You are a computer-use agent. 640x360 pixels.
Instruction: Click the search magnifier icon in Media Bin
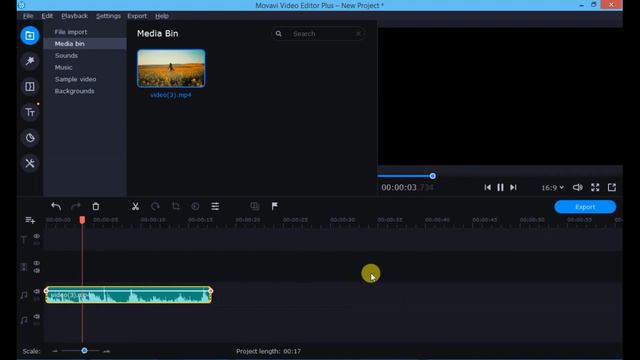(x=278, y=34)
